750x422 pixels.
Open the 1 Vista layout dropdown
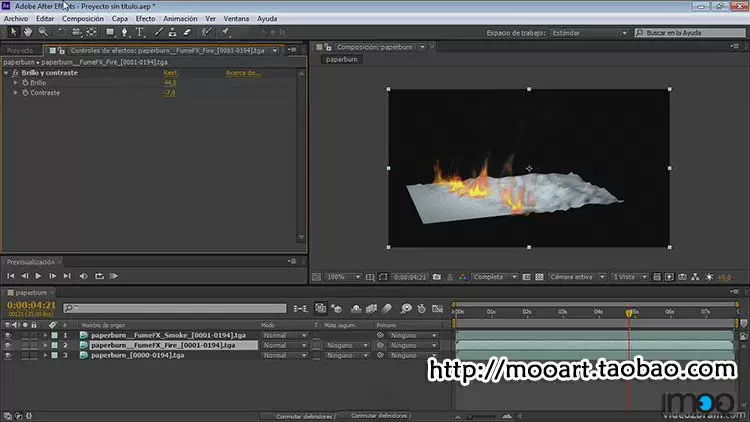630,277
